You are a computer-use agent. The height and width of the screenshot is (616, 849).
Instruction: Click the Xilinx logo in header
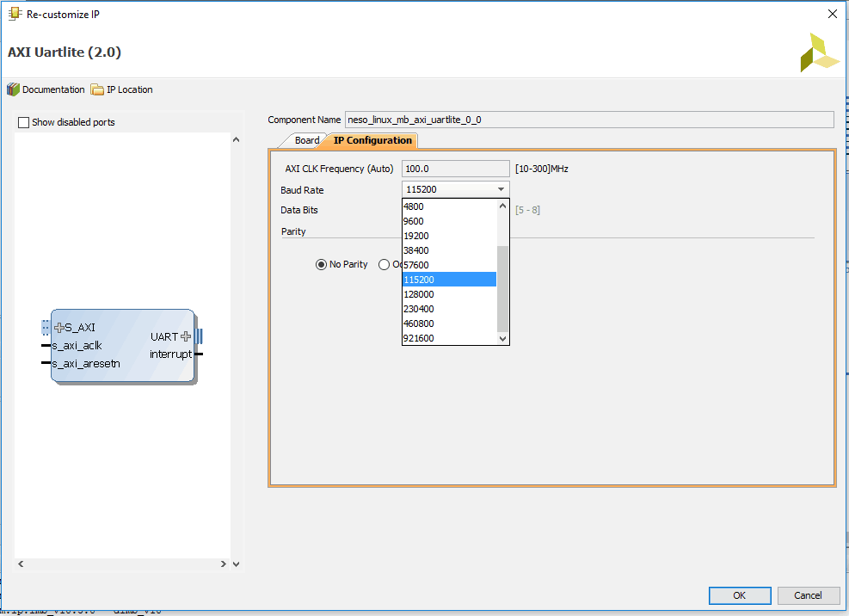coord(818,53)
